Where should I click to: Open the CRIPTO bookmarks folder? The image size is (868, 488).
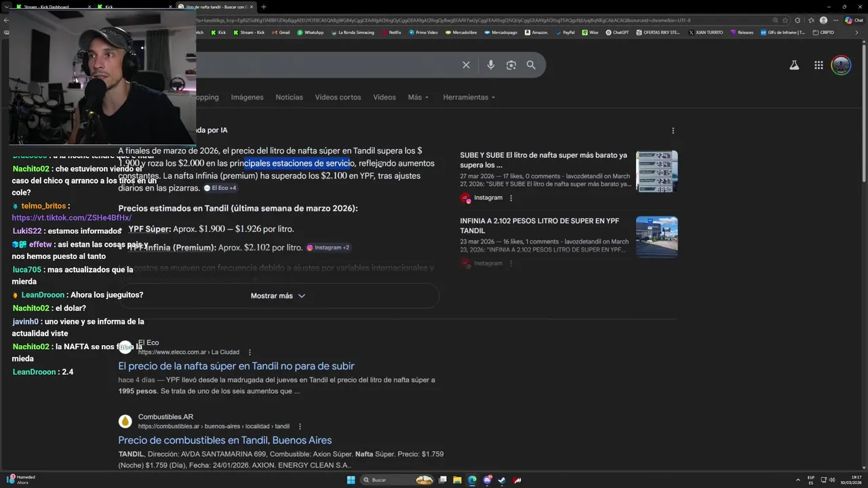pos(823,32)
